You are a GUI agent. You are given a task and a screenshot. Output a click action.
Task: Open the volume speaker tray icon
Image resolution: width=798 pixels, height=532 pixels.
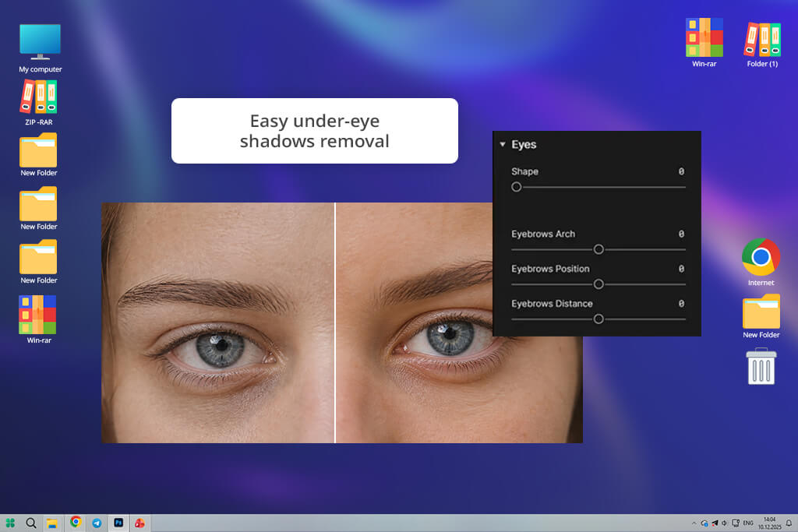click(x=725, y=523)
